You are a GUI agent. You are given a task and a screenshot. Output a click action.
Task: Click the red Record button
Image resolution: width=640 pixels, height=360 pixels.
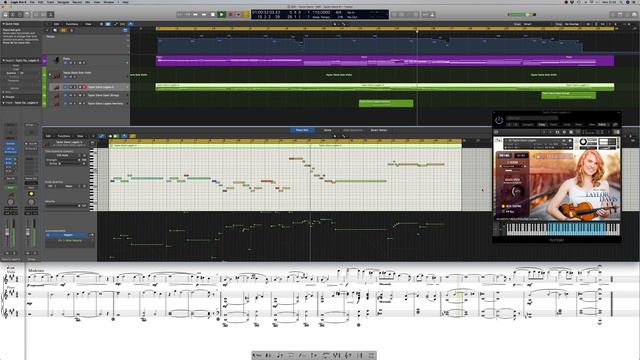tap(230, 14)
